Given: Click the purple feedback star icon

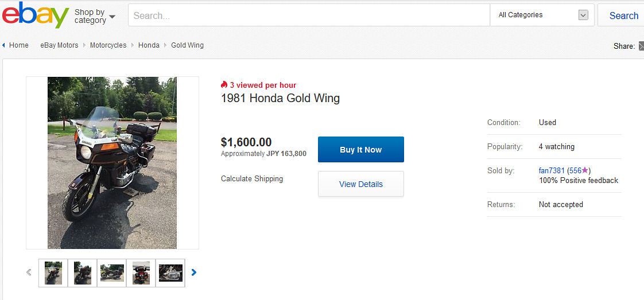Looking at the screenshot, I should 585,170.
